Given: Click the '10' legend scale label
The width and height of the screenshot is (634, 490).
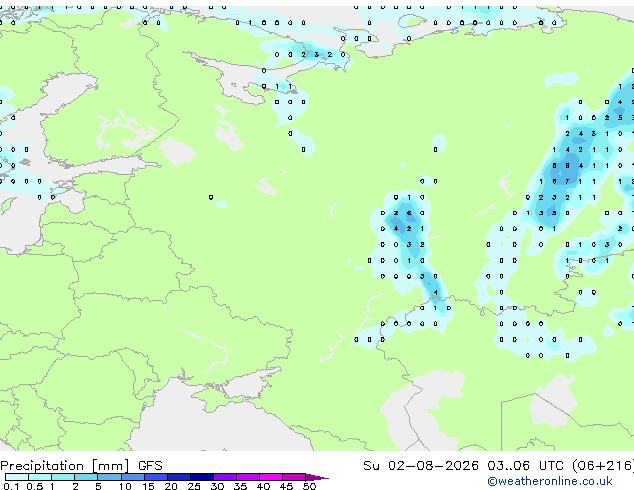Looking at the screenshot, I should (x=125, y=486).
